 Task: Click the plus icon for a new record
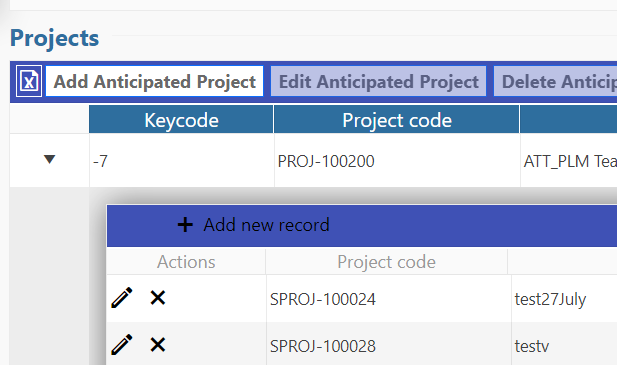coord(185,225)
